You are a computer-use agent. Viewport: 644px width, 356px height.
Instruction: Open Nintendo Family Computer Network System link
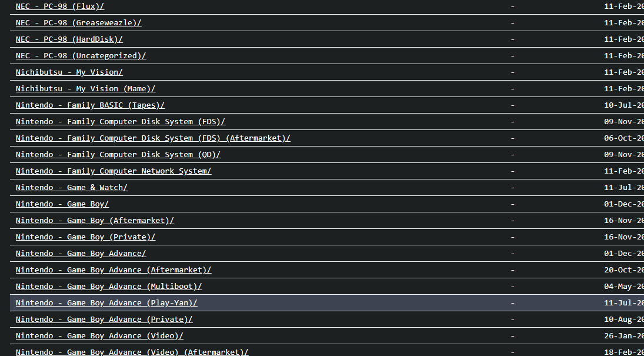pyautogui.click(x=114, y=171)
